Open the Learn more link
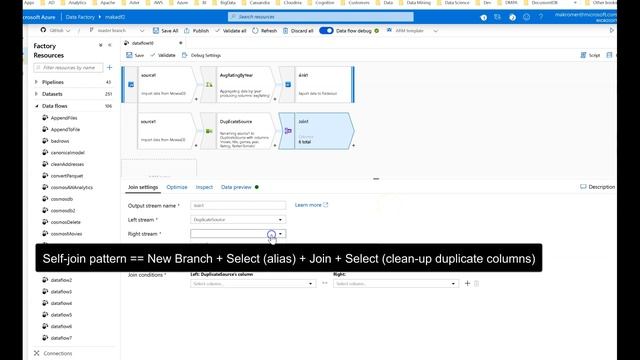The height and width of the screenshot is (360, 640). (311, 205)
